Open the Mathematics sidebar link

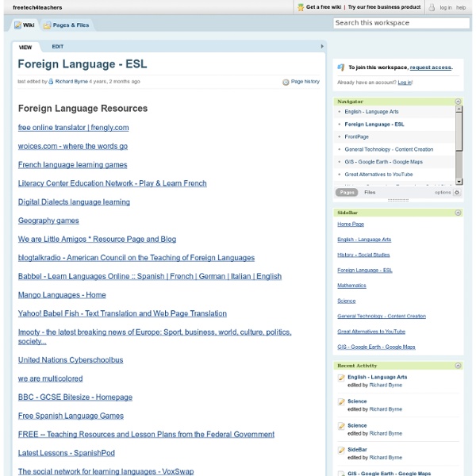(351, 286)
